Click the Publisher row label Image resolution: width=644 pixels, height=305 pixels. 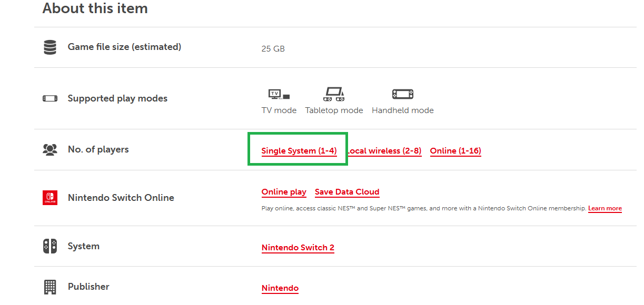click(x=88, y=287)
